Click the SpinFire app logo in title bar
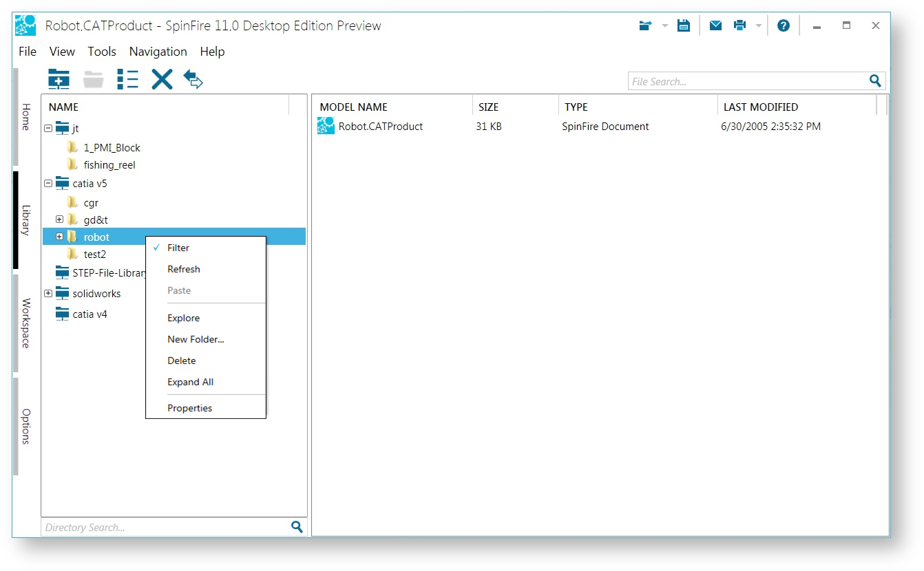The image size is (924, 571). pos(25,25)
